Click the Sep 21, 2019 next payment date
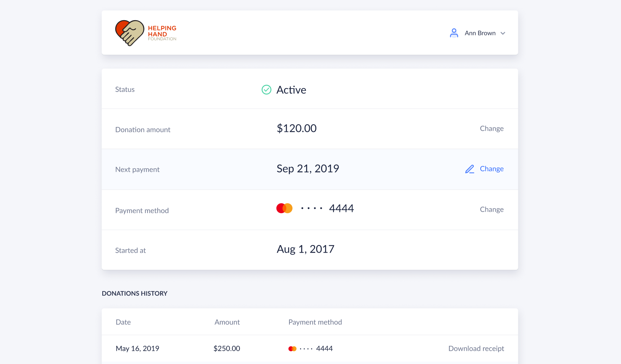621x364 pixels. [x=308, y=169]
